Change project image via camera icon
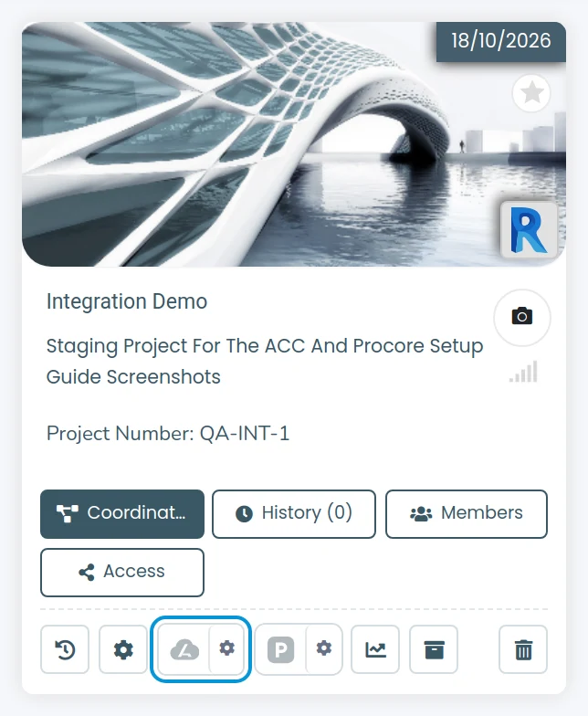This screenshot has width=588, height=716. click(522, 317)
